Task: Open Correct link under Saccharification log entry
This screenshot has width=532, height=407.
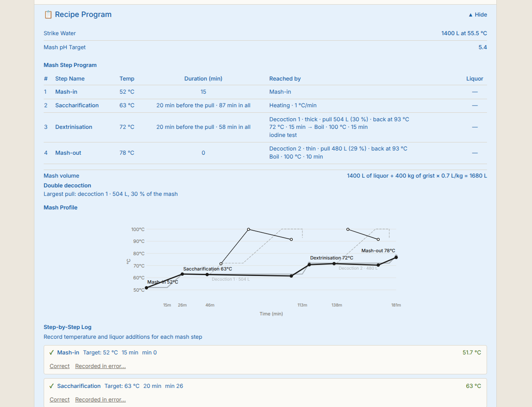Action: click(x=59, y=399)
